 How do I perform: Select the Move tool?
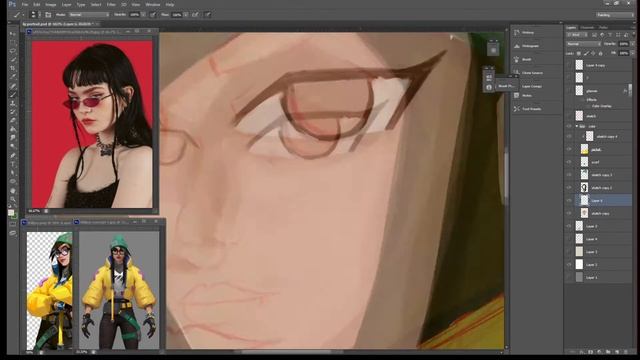point(13,34)
